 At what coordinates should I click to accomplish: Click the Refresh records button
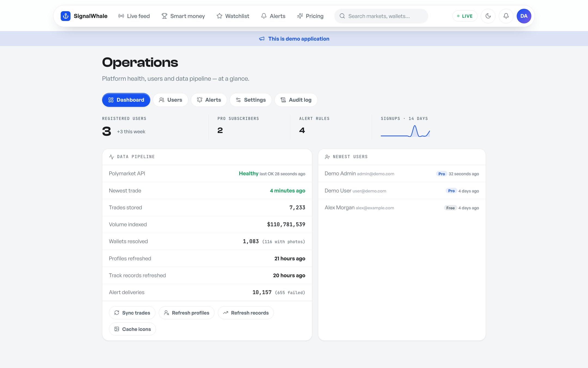(x=246, y=313)
